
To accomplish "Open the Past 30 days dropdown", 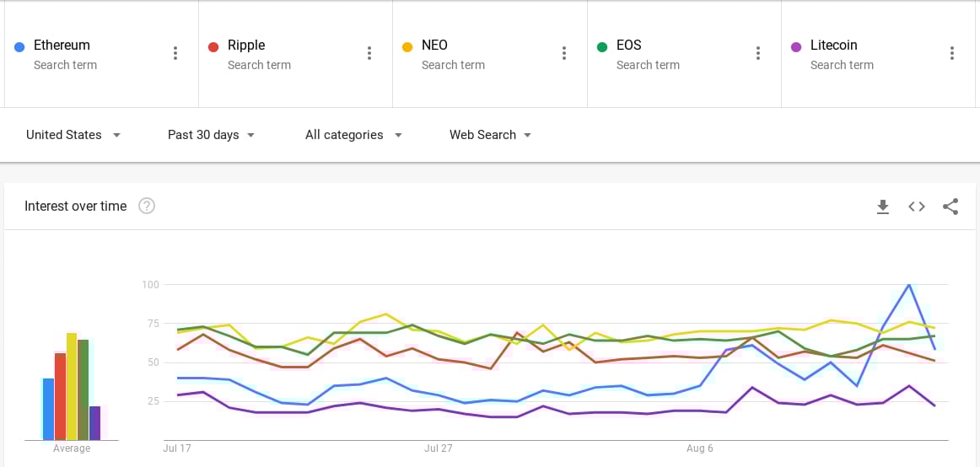I will point(211,135).
